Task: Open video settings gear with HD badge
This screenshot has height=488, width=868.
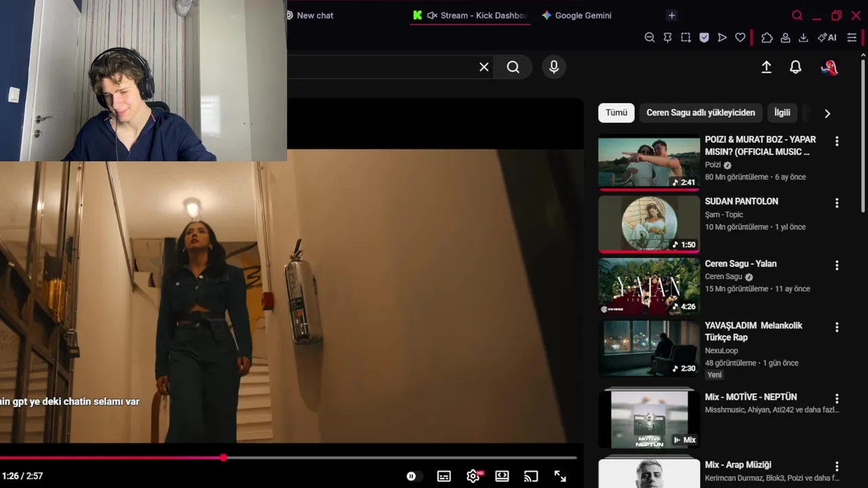Action: [x=474, y=476]
